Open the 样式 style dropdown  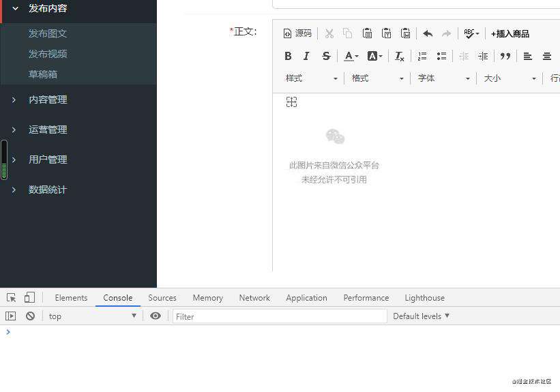(312, 78)
